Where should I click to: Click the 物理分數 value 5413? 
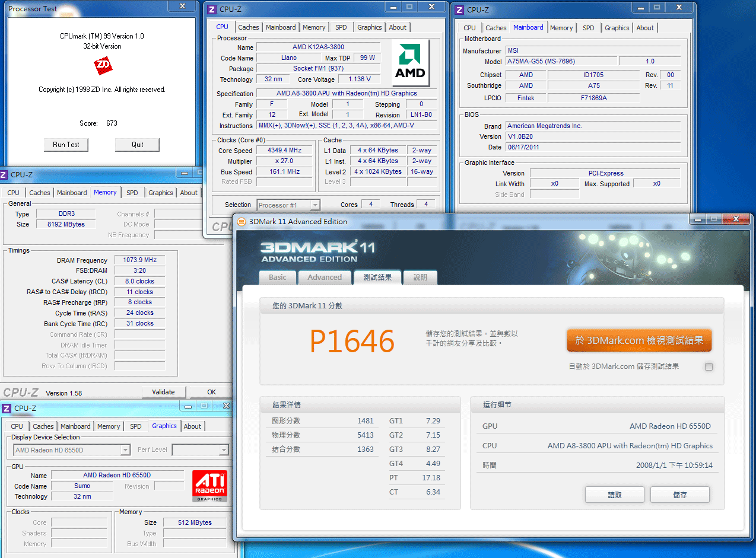(366, 435)
